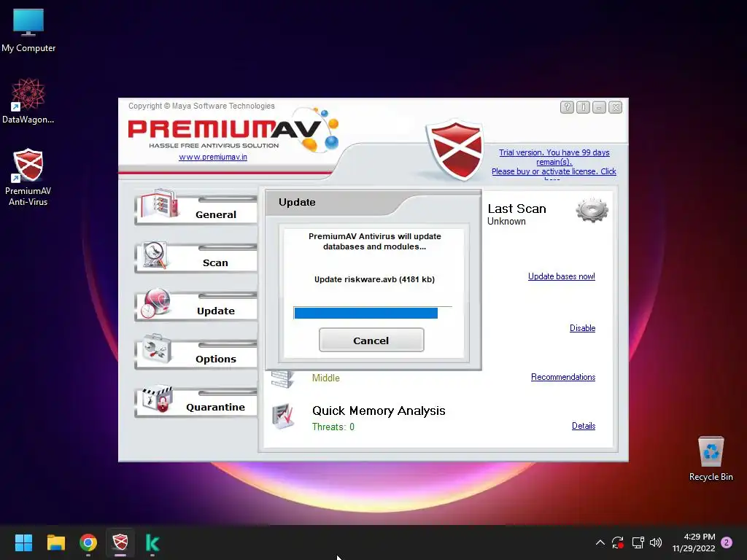This screenshot has height=560, width=747.
Task: Click the General binder icon
Action: [160, 204]
